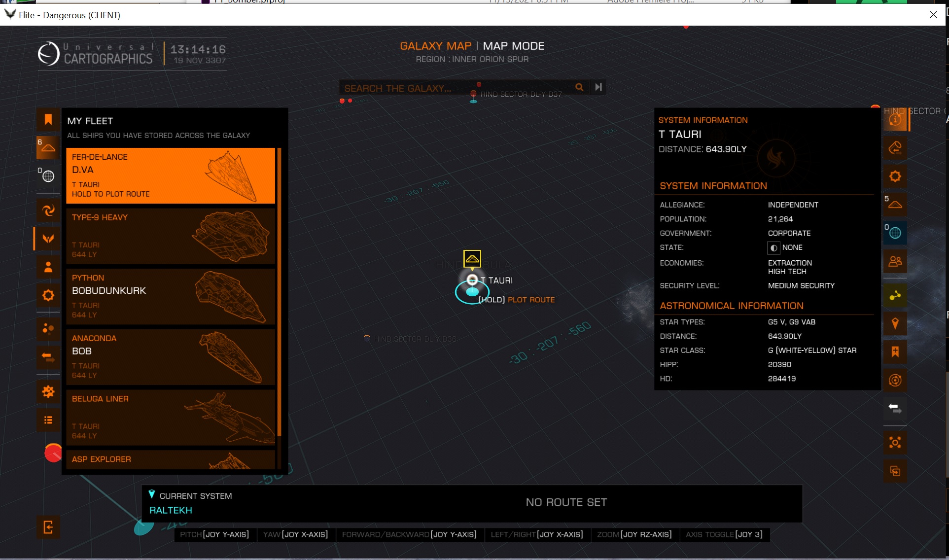Select the Python Bobudunkurk ship card
949x560 pixels.
[171, 296]
